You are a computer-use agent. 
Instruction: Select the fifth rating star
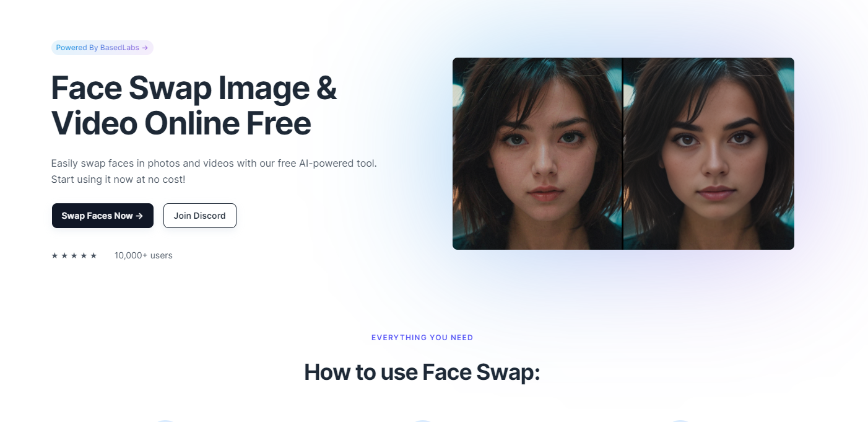click(93, 255)
